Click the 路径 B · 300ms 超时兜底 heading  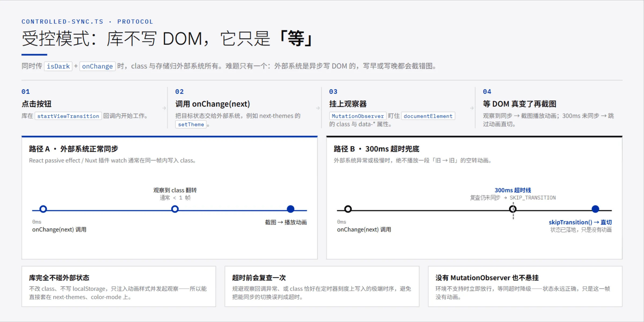click(376, 149)
